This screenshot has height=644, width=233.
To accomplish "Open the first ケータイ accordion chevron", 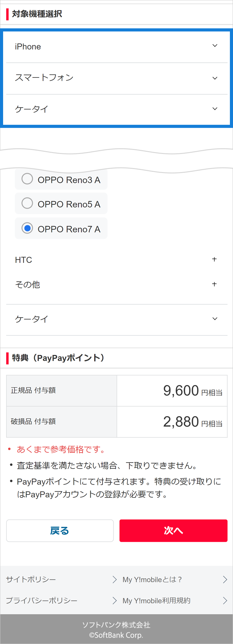I will [215, 109].
